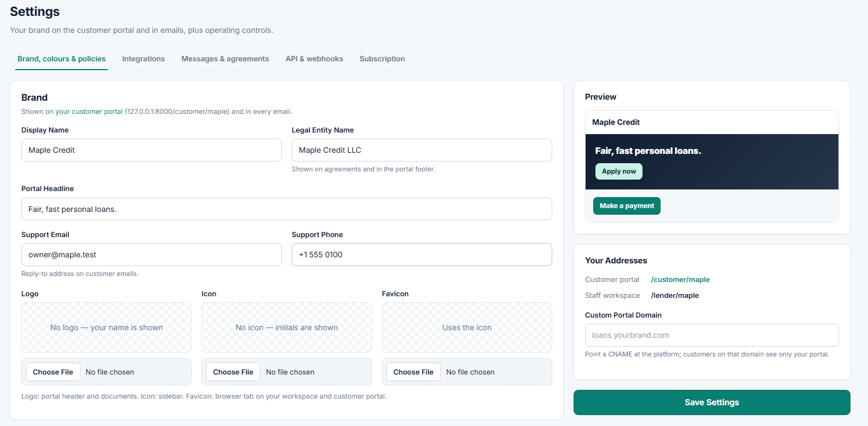Switch to the Integrations tab
This screenshot has width=868, height=426.
143,59
